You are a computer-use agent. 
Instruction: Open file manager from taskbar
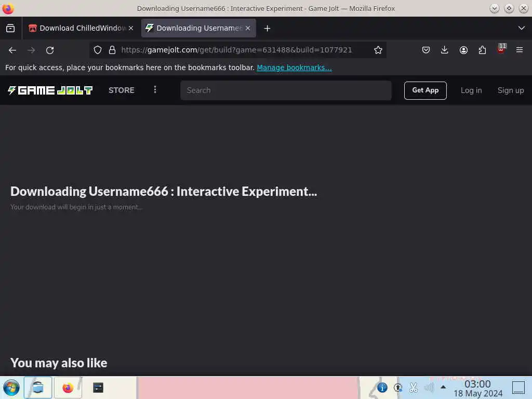38,388
